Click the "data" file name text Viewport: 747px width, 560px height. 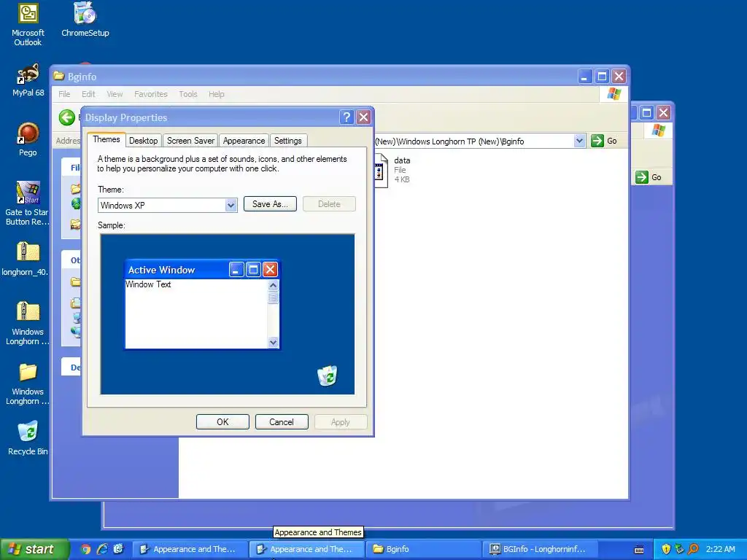tap(402, 160)
